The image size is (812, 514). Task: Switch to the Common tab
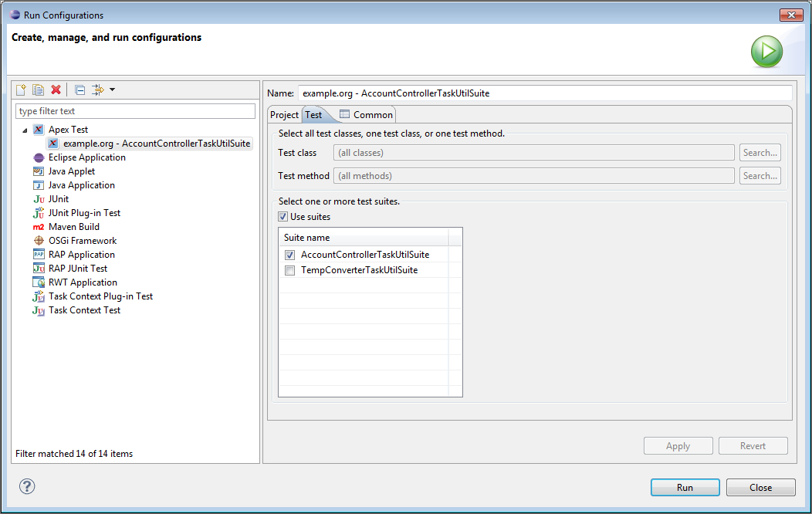click(366, 115)
